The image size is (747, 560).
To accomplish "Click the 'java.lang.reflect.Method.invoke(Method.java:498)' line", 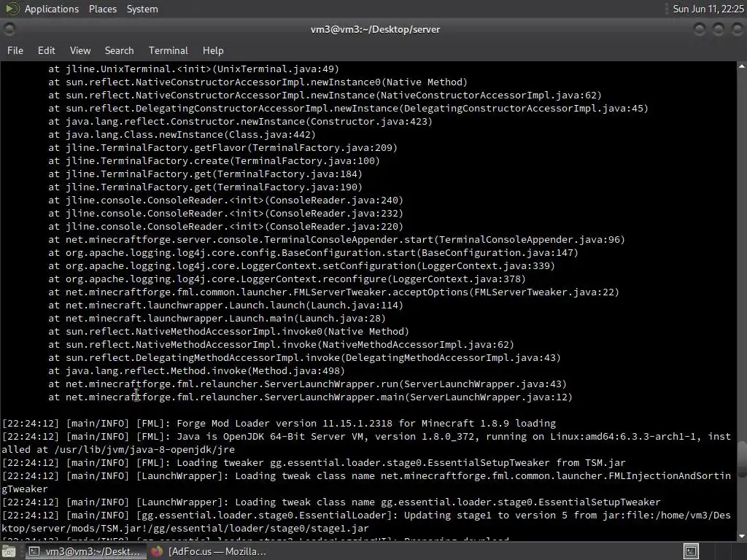I will (205, 371).
